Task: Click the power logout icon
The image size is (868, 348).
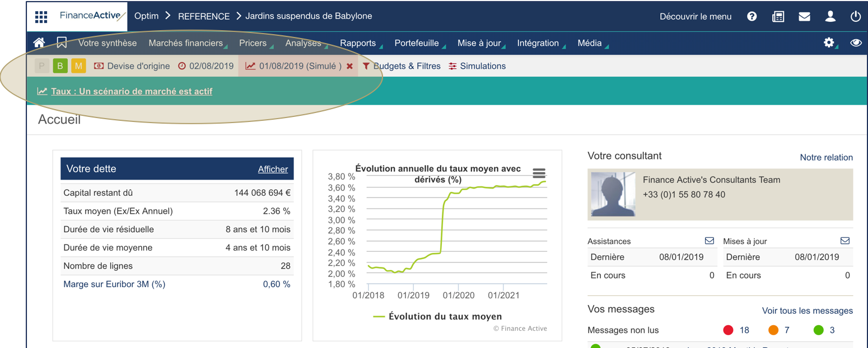Action: [x=856, y=16]
